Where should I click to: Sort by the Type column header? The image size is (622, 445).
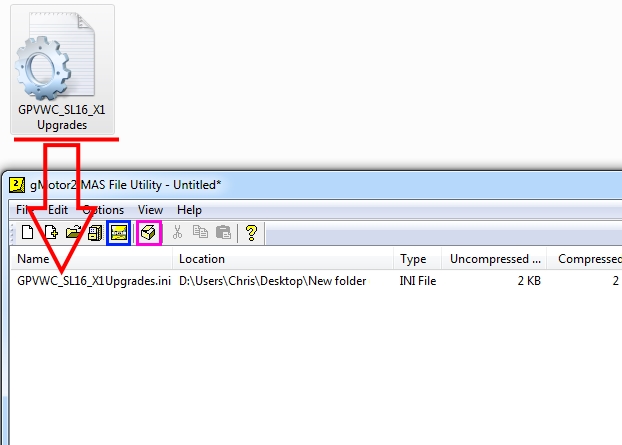tap(417, 259)
